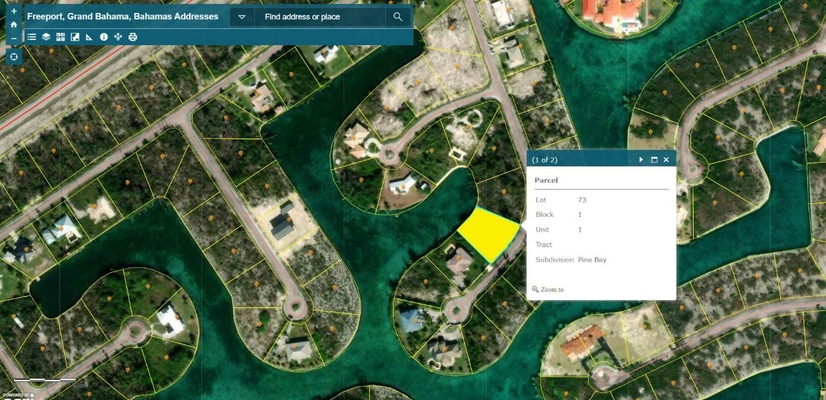Zoom out with the minus button
This screenshot has height=400, width=826.
(13, 39)
